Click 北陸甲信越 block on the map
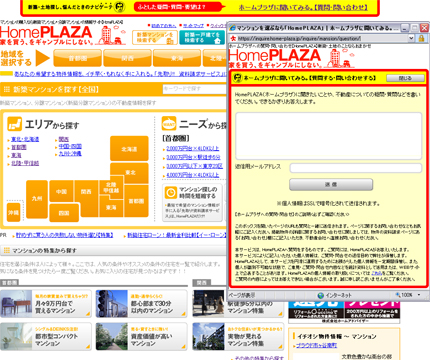Screen dimensions: 430x360 click(x=111, y=187)
